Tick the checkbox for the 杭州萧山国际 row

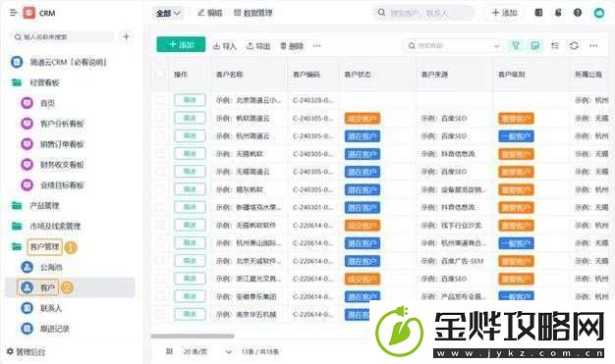coord(160,243)
